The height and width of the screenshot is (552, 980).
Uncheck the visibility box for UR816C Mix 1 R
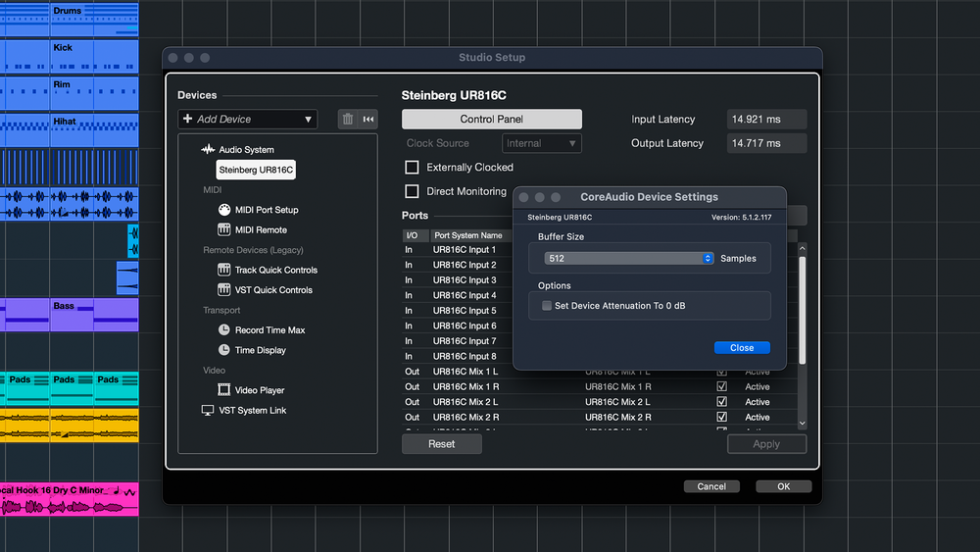click(721, 387)
